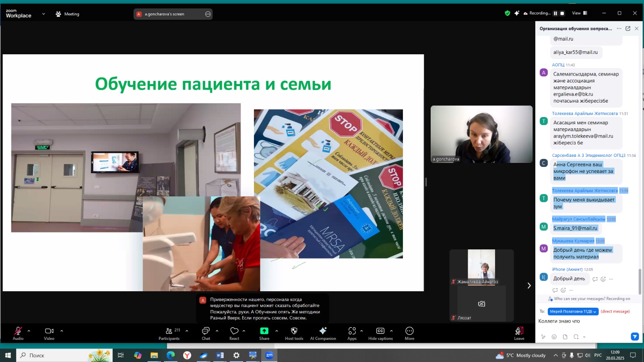
Task: Open the React heart icon
Action: pyautogui.click(x=234, y=331)
